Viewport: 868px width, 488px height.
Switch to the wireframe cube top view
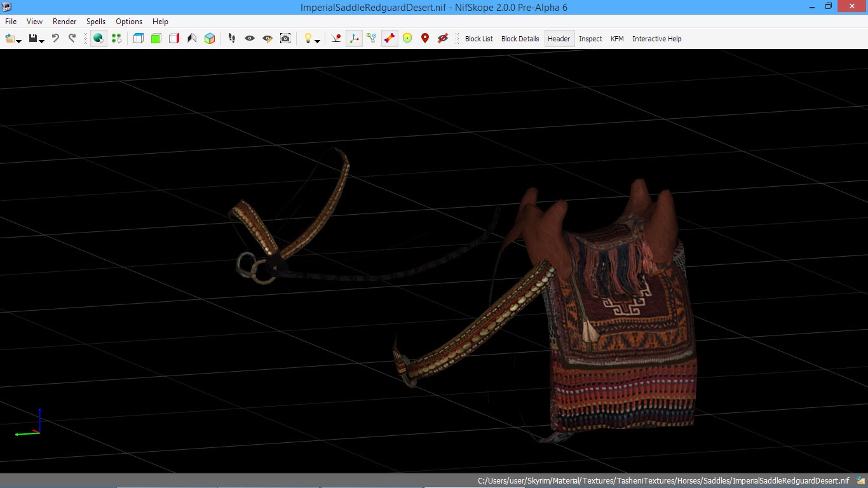tap(139, 39)
